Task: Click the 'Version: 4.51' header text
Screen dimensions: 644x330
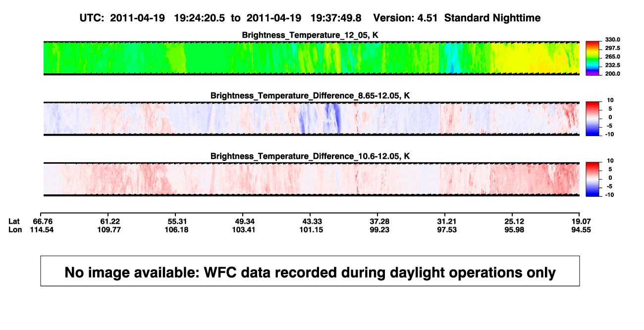Action: click(x=405, y=18)
